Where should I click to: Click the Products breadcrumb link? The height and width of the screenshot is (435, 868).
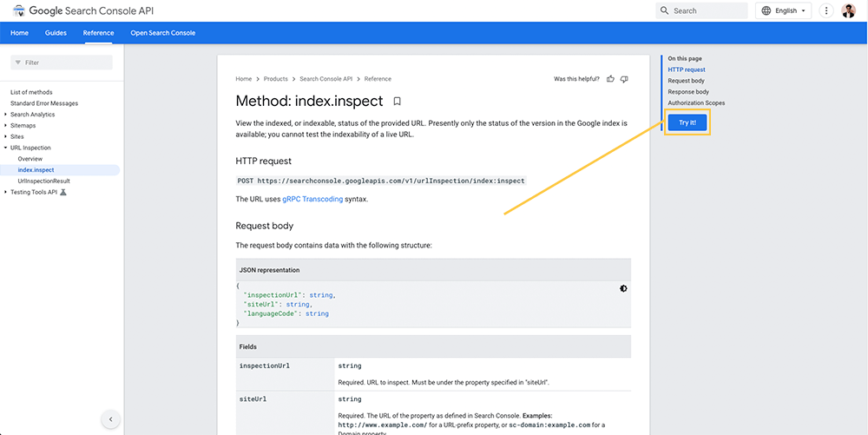pos(276,79)
